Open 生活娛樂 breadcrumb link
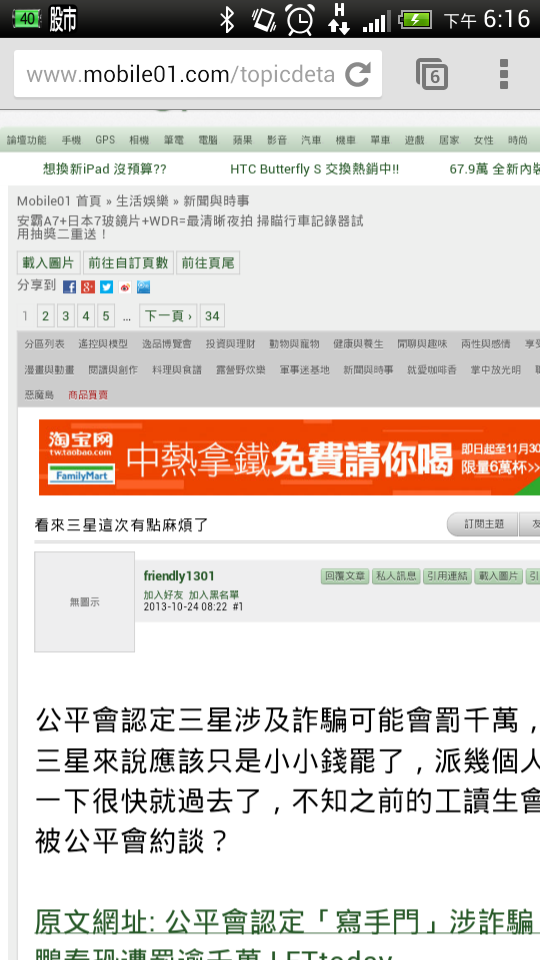 click(x=142, y=201)
